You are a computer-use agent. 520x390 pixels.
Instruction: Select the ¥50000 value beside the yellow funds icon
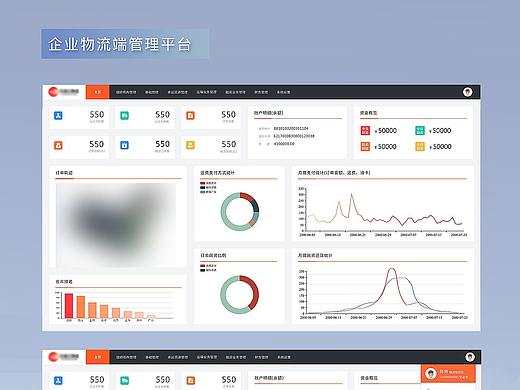(440, 147)
